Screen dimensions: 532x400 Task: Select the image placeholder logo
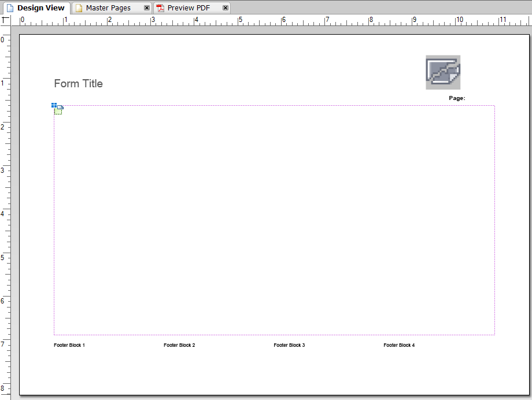click(x=443, y=72)
